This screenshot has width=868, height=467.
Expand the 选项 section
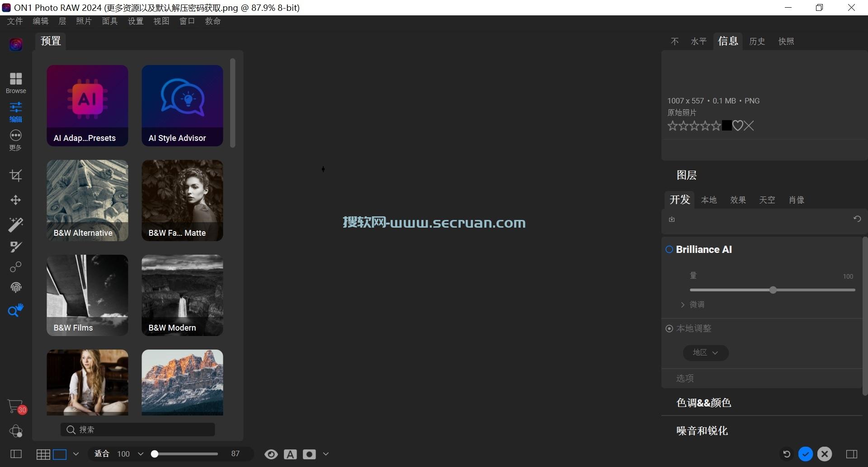click(685, 378)
